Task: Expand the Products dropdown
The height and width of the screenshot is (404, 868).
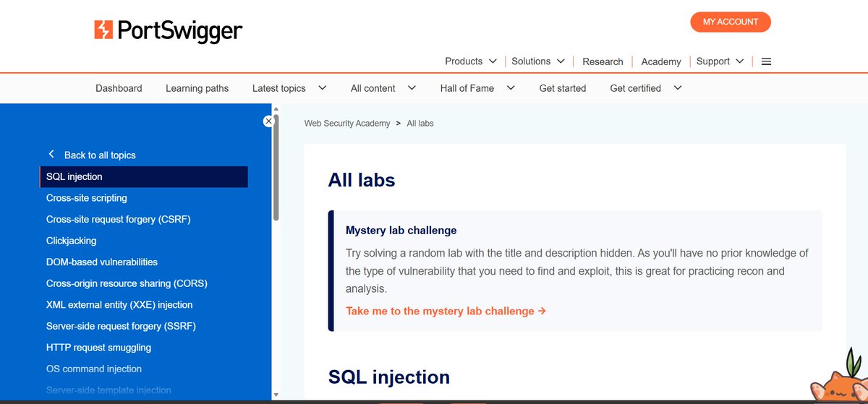Action: click(471, 61)
